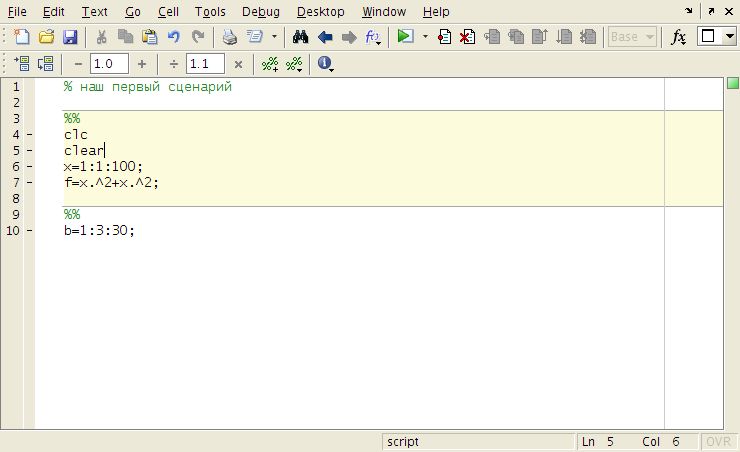This screenshot has height=452, width=740.
Task: Redo the last undone edit
Action: point(198,36)
